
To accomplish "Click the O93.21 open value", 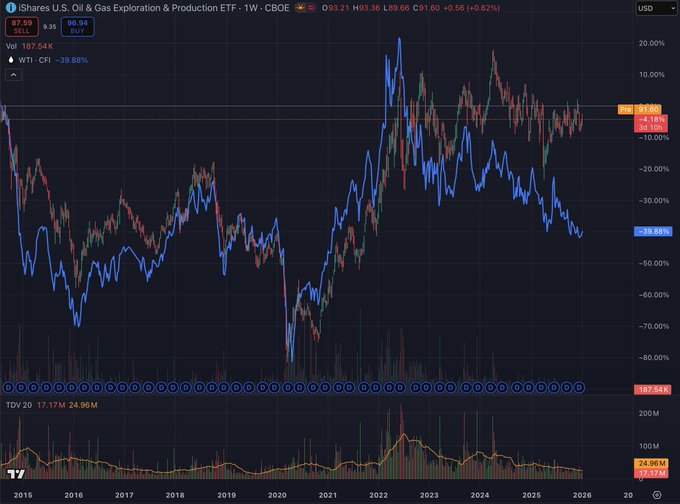I will pyautogui.click(x=335, y=8).
